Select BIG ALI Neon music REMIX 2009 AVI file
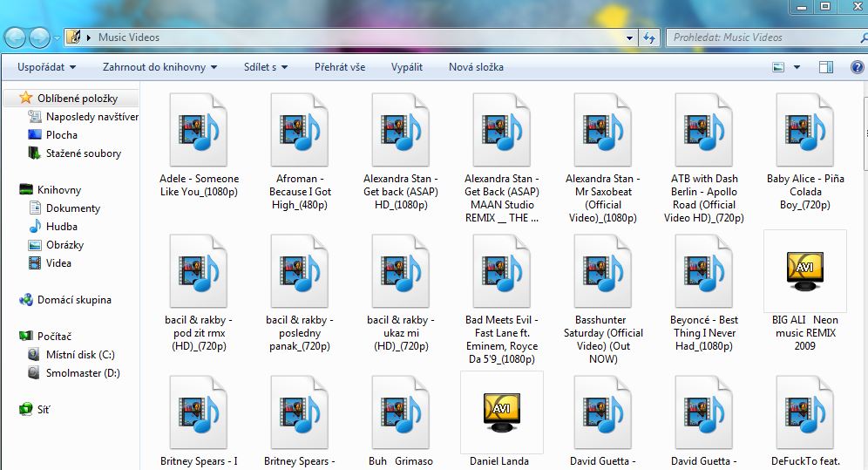Viewport: 868px width, 470px height. click(805, 292)
